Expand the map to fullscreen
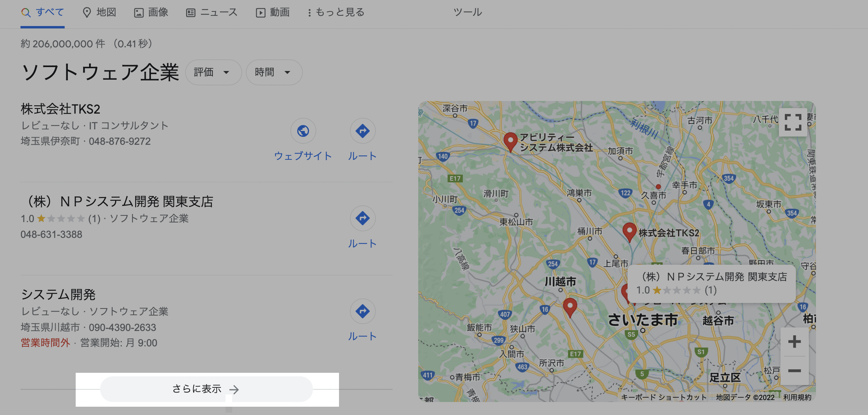The width and height of the screenshot is (868, 415). [793, 122]
